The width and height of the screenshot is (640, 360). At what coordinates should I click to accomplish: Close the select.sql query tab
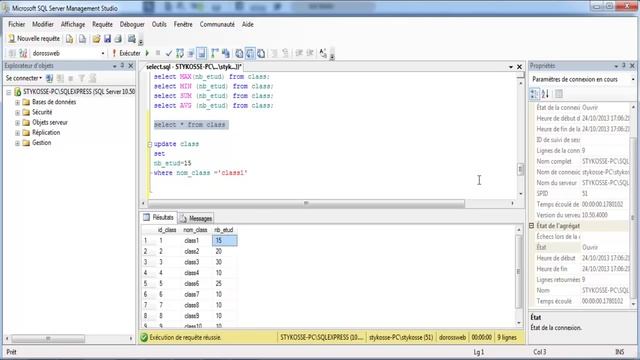pos(520,67)
